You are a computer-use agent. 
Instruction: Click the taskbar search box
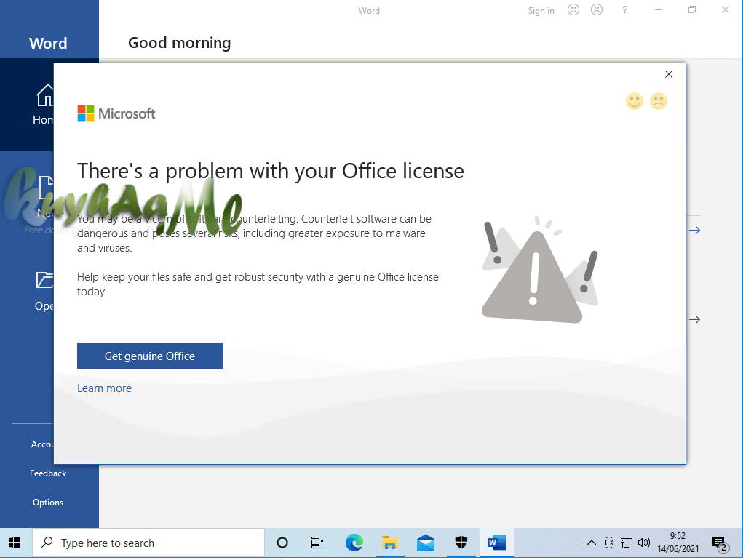(148, 543)
